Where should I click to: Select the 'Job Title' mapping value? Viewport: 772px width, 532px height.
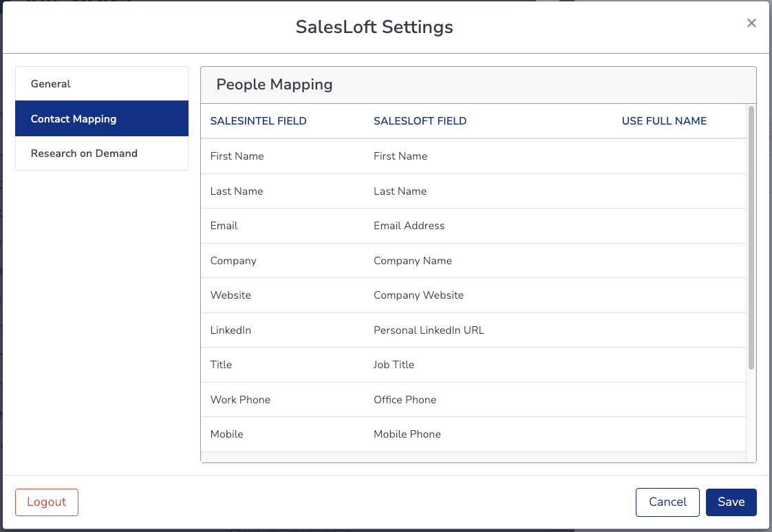tap(394, 365)
